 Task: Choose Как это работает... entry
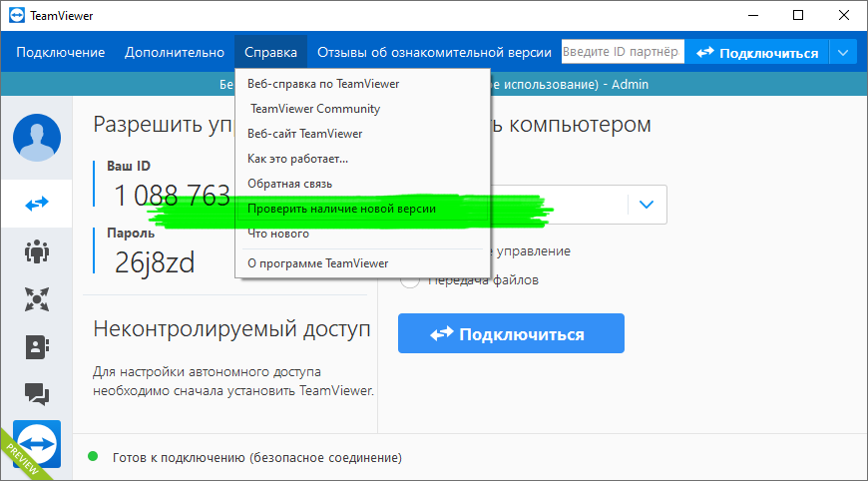click(362, 159)
